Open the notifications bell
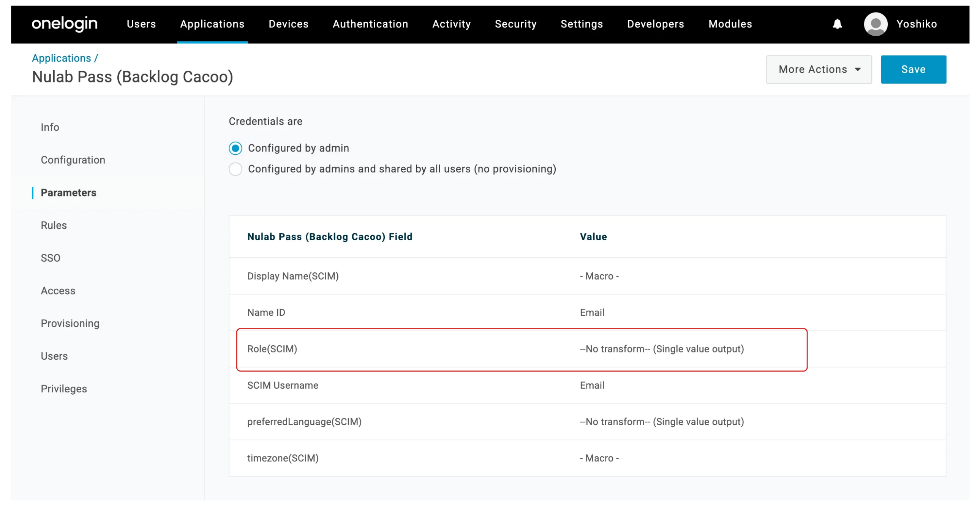 (837, 24)
